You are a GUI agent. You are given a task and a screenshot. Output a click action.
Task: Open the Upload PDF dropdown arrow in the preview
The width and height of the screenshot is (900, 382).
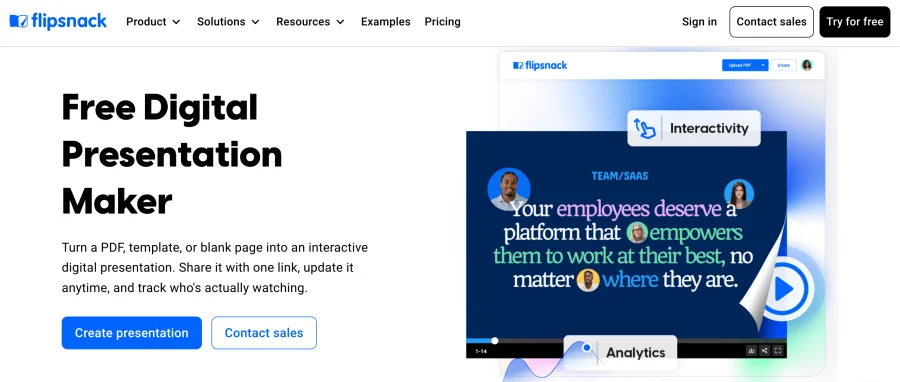pos(763,65)
